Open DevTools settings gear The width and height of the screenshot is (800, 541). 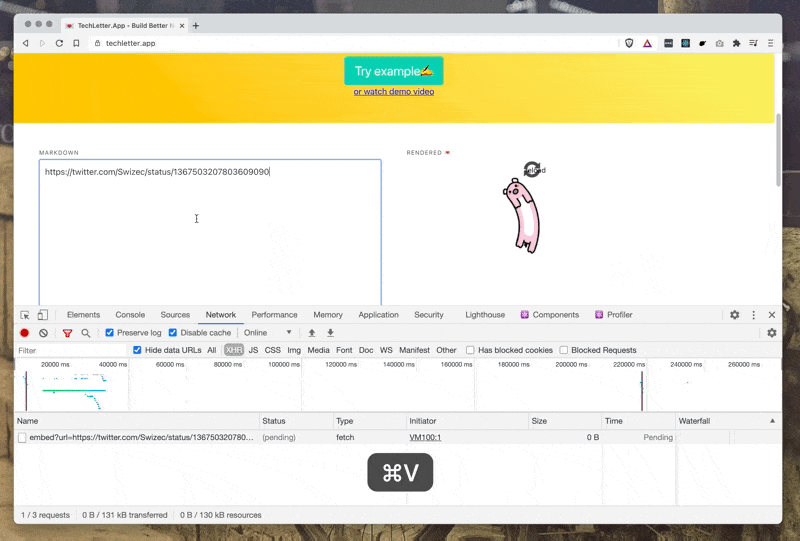pos(734,315)
